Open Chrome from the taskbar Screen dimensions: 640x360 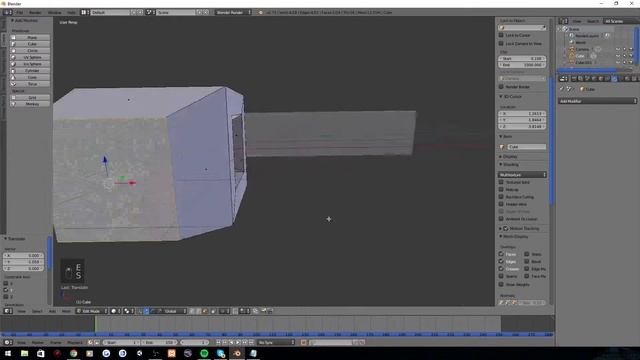coord(73,353)
